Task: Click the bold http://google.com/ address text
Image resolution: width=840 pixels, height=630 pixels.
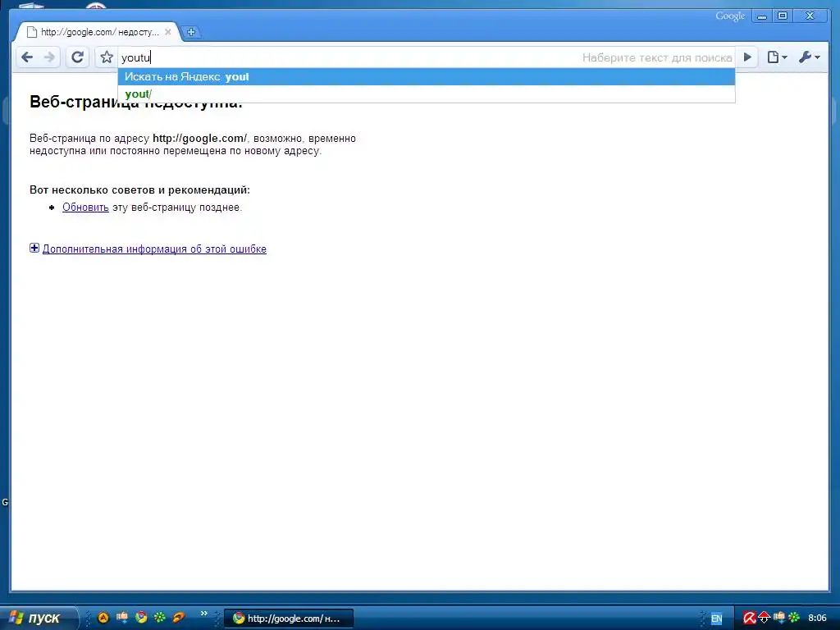Action: (x=200, y=138)
